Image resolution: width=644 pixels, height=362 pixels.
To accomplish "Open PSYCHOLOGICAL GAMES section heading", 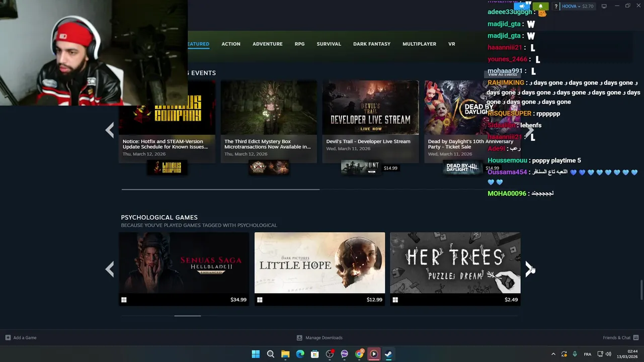I will [x=159, y=217].
